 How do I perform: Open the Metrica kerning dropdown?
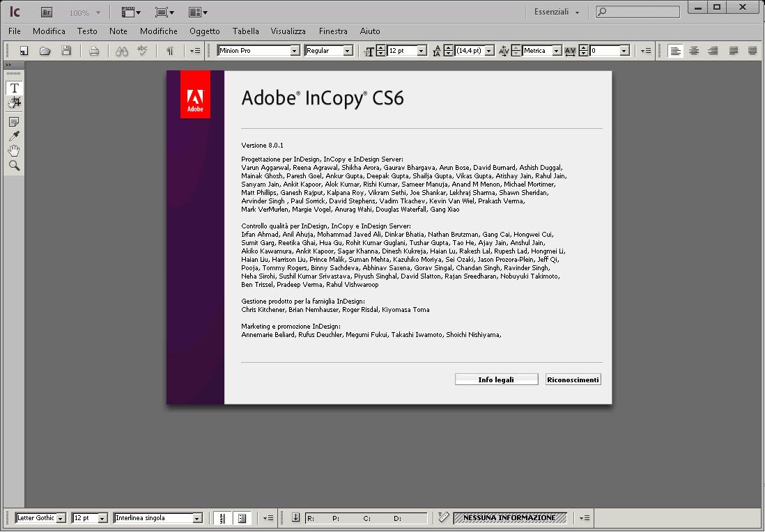tap(556, 51)
